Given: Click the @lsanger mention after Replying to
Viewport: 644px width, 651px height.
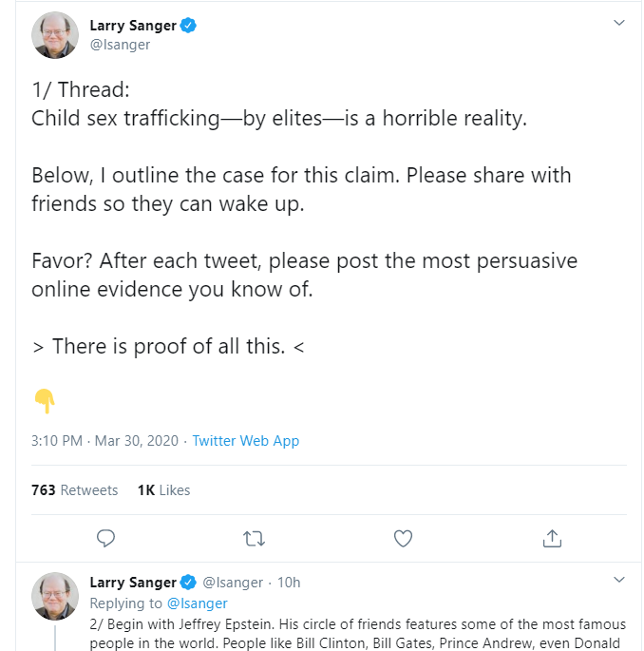Looking at the screenshot, I should point(198,603).
